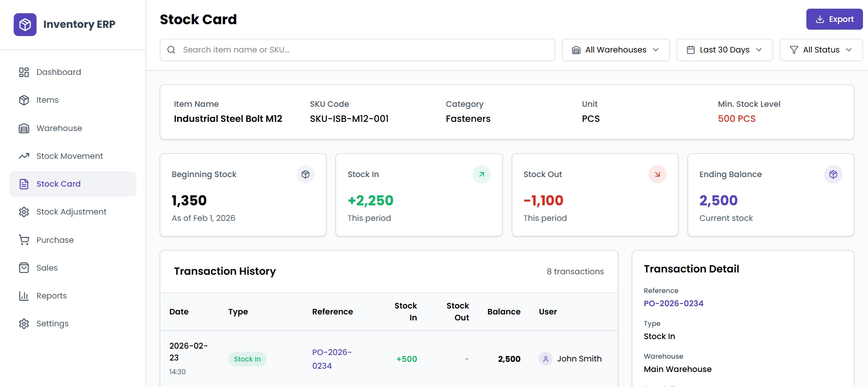Click the Stock In green arrow icon

click(481, 174)
